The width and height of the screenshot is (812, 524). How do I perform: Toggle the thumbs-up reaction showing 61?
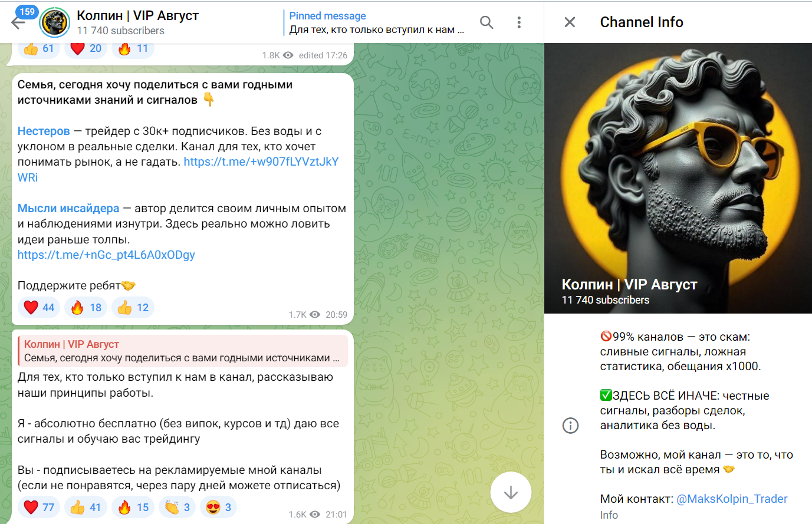point(38,48)
